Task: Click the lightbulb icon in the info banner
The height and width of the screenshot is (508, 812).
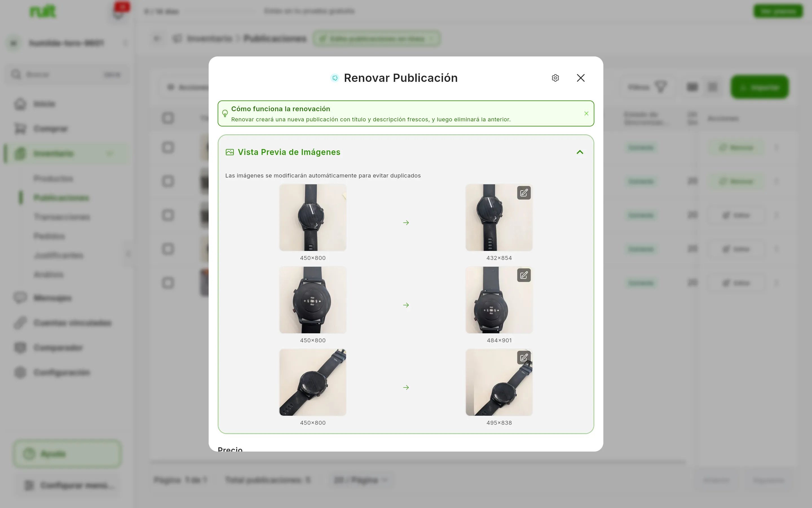Action: click(x=225, y=113)
